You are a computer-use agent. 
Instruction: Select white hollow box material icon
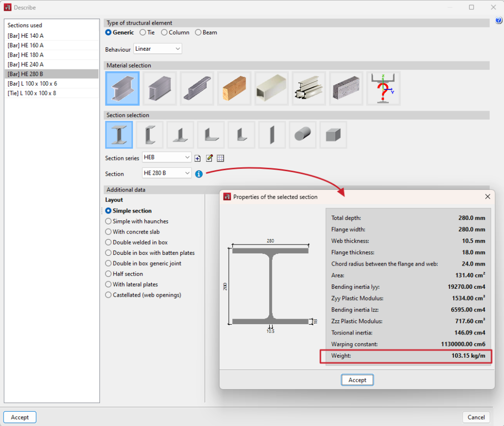(272, 89)
